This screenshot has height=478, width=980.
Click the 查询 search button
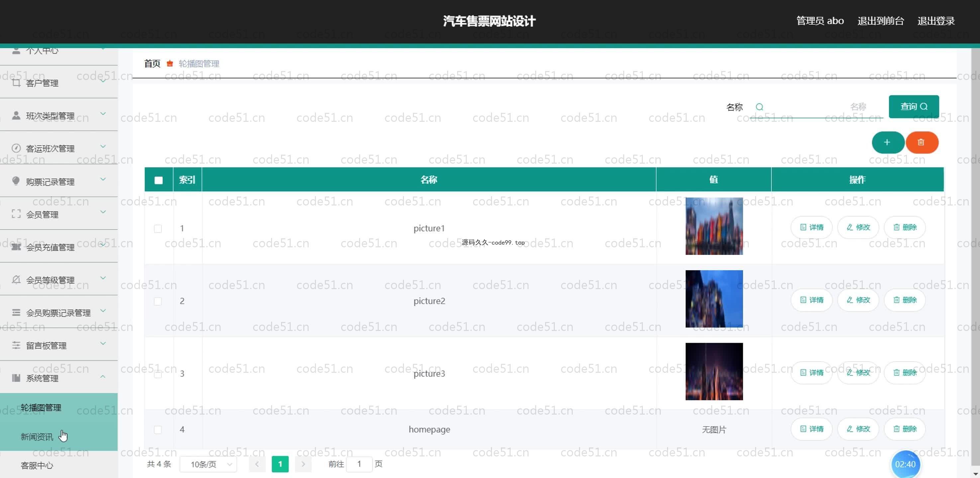pyautogui.click(x=914, y=107)
